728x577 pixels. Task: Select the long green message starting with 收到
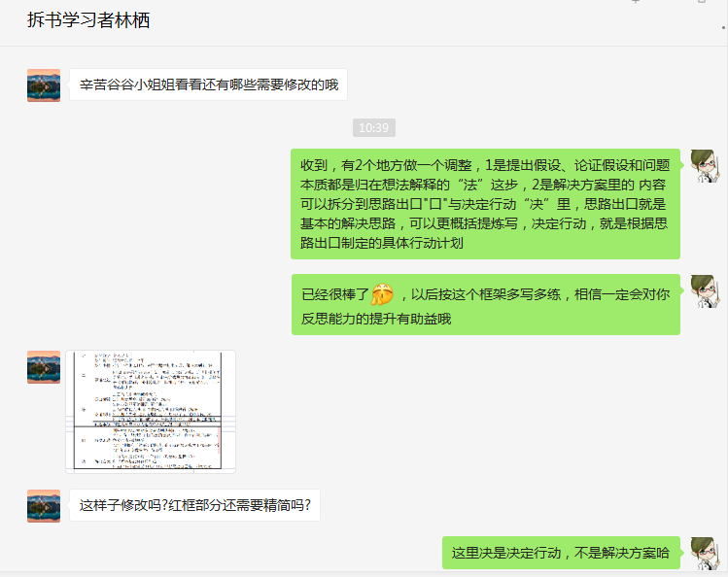(485, 204)
